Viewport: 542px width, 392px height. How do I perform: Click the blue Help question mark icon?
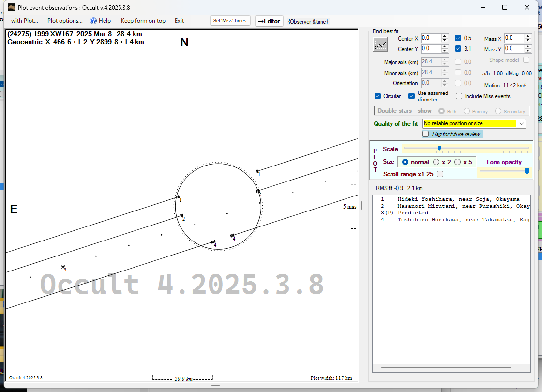[94, 21]
